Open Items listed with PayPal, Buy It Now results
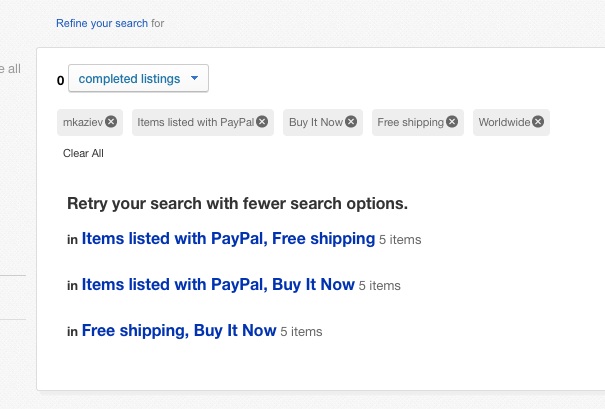 (218, 285)
